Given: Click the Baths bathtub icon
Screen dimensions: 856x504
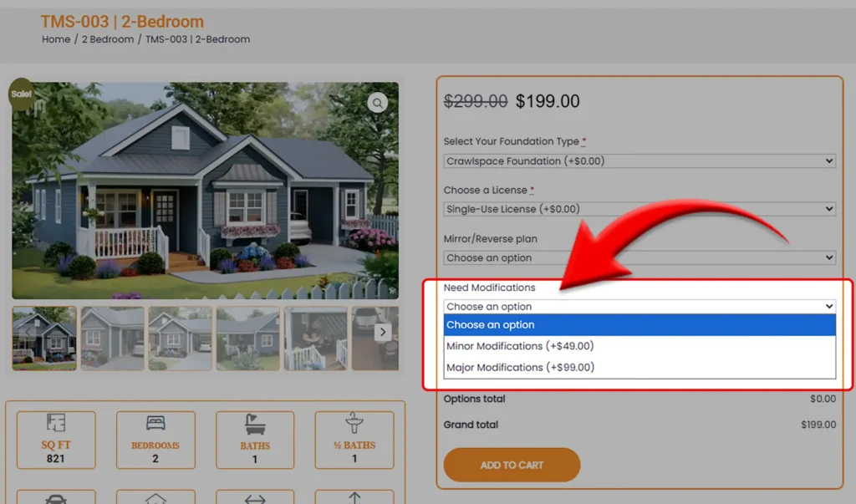Looking at the screenshot, I should click(x=255, y=425).
